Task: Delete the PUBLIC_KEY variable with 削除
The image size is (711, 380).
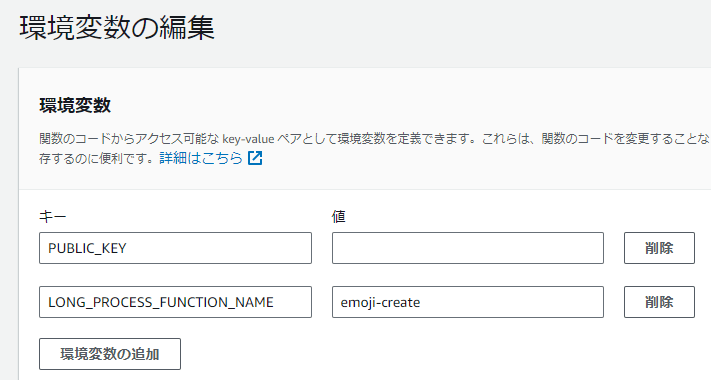Action: [x=659, y=248]
